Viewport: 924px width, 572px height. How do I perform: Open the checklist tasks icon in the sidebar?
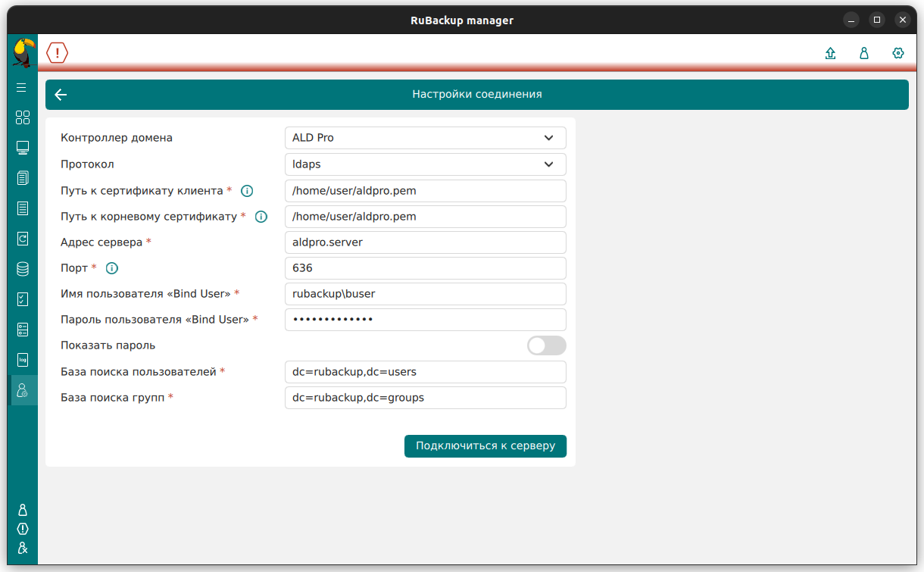coord(23,299)
